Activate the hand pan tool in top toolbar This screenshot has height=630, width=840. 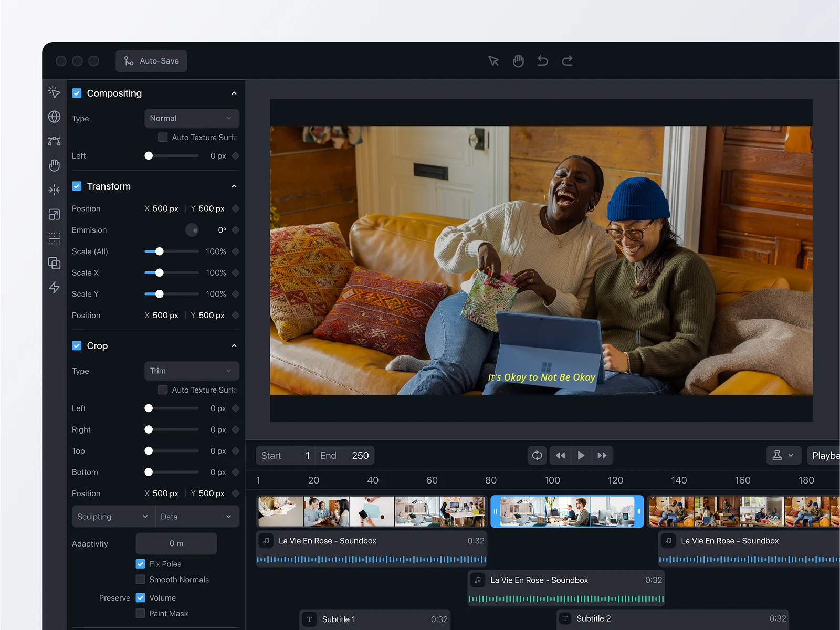(518, 61)
